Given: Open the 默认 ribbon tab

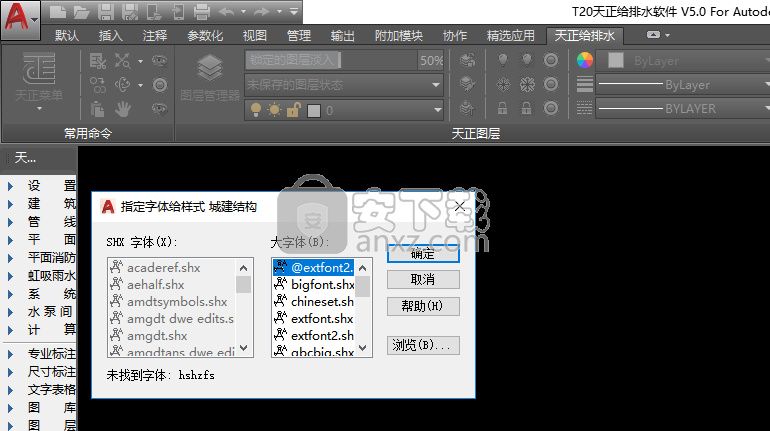Looking at the screenshot, I should pos(67,35).
